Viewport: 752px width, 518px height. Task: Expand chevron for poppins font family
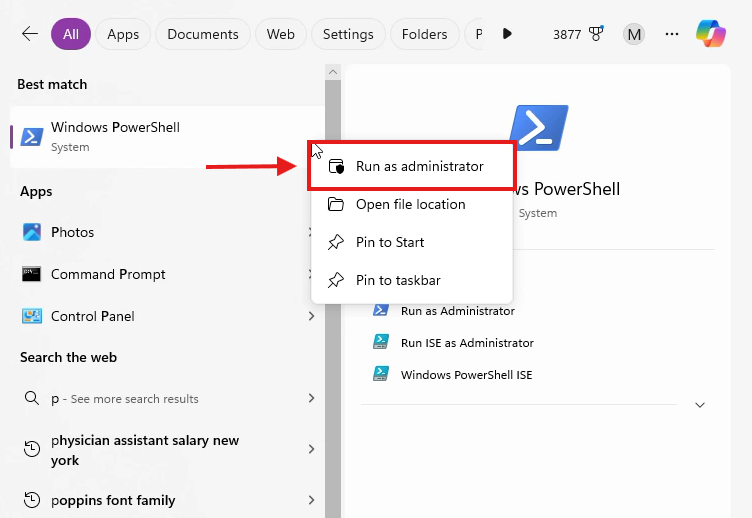[x=311, y=500]
